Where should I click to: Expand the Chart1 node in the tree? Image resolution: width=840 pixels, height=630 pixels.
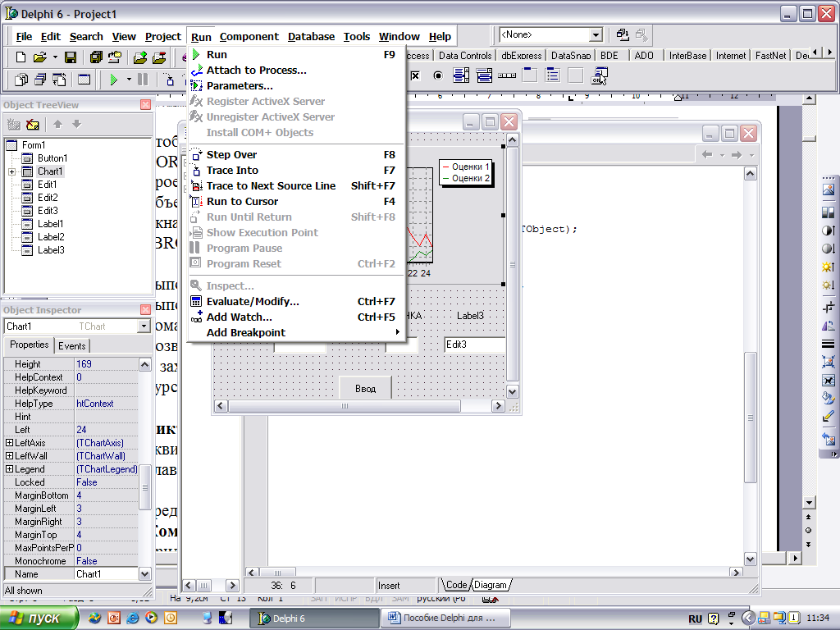coord(11,171)
